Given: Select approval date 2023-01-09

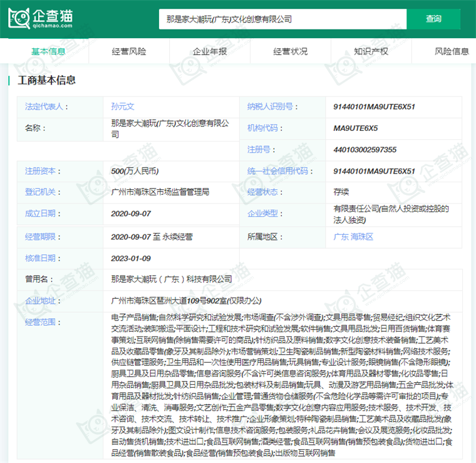Looking at the screenshot, I should (131, 258).
